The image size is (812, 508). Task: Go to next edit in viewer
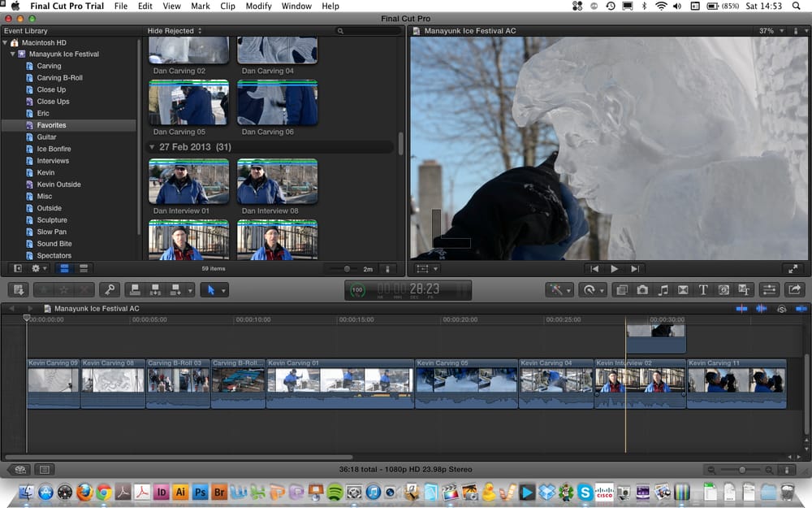(634, 268)
